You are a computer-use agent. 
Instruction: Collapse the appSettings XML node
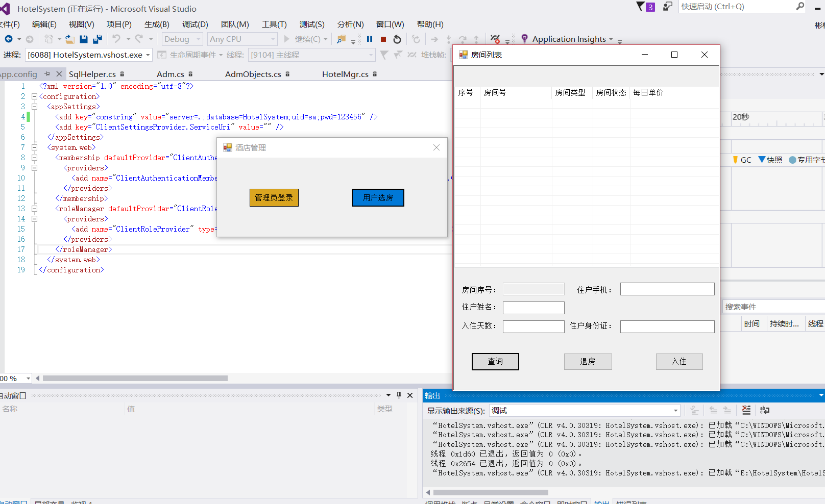coord(34,107)
